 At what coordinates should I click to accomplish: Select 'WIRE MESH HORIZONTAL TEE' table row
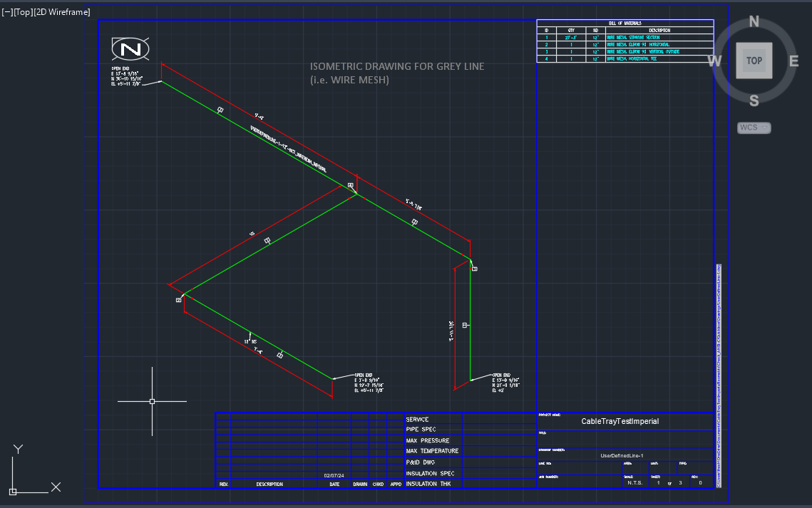coord(625,59)
